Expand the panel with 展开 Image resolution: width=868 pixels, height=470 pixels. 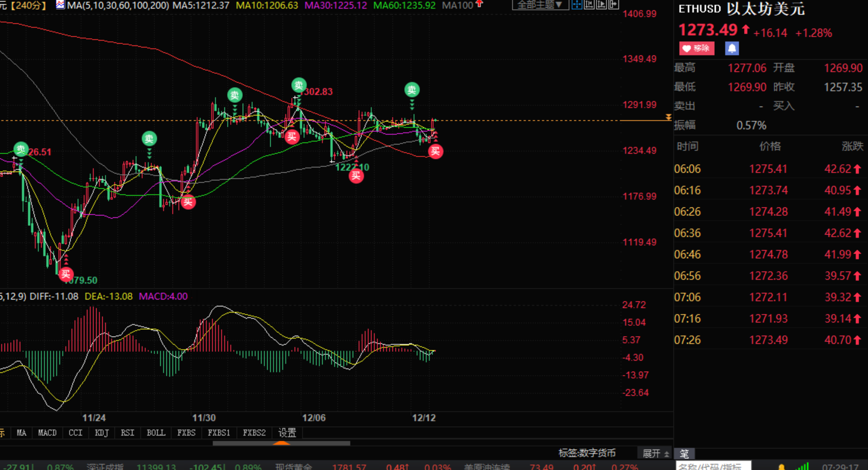(656, 453)
